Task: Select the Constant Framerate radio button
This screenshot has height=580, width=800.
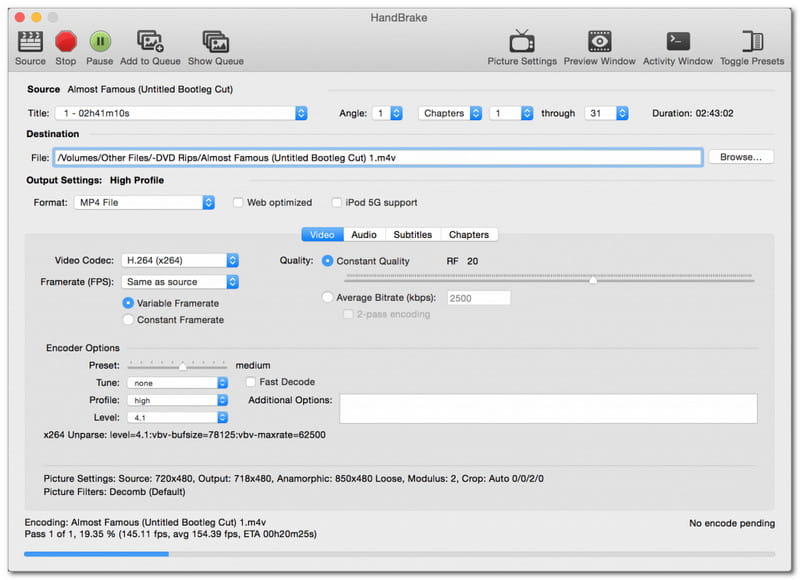Action: (x=128, y=320)
